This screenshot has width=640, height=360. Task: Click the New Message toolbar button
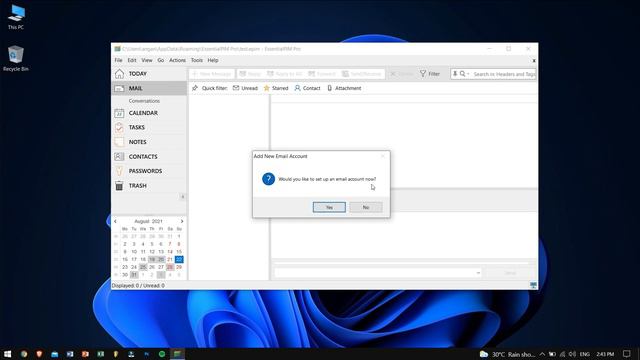click(212, 74)
